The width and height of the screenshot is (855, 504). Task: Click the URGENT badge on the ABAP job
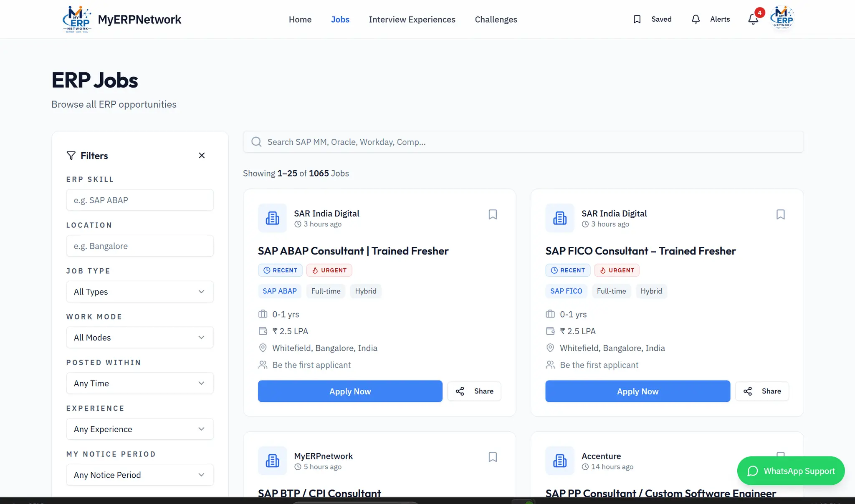click(329, 270)
